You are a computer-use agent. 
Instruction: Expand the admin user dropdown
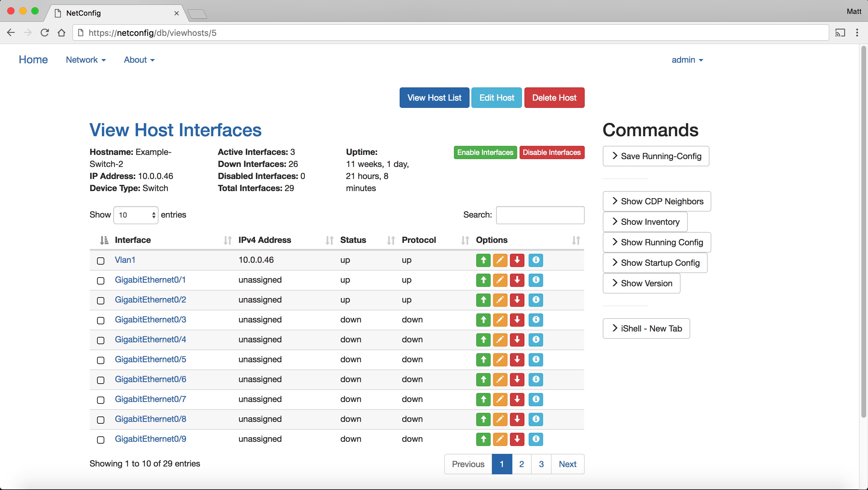[687, 60]
